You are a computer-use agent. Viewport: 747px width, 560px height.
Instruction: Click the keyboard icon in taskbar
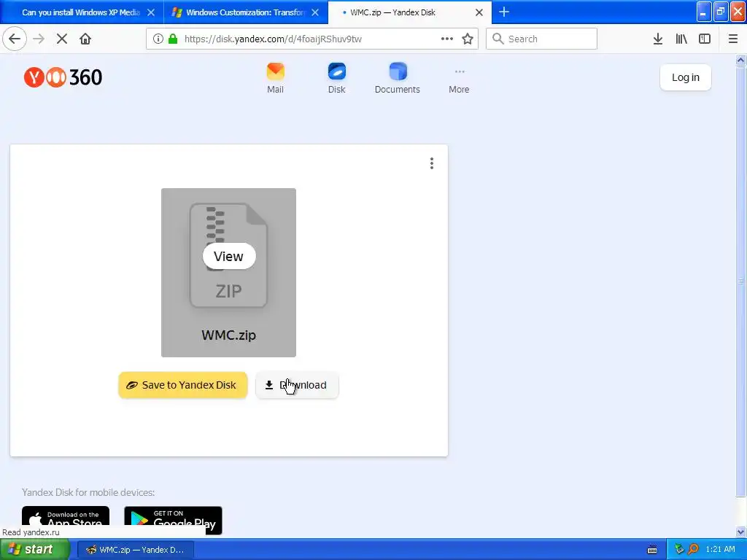(652, 550)
